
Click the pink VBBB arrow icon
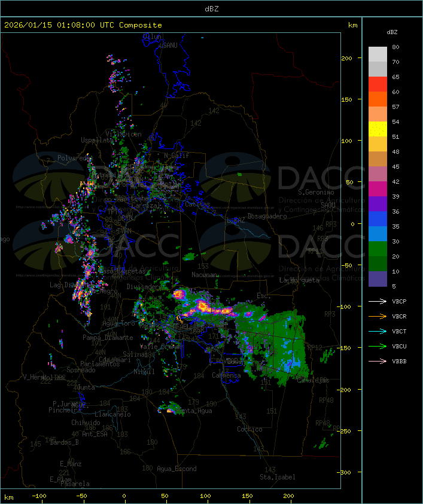(x=378, y=361)
